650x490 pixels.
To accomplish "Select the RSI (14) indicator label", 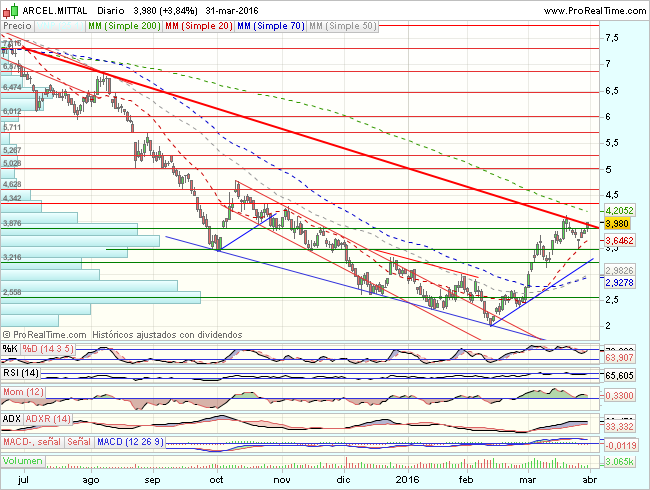I will click(21, 373).
